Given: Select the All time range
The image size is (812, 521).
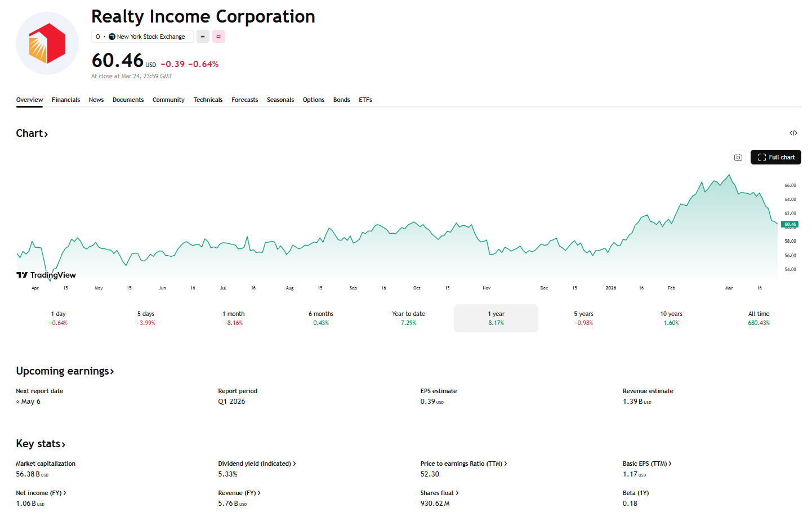Looking at the screenshot, I should pyautogui.click(x=759, y=318).
